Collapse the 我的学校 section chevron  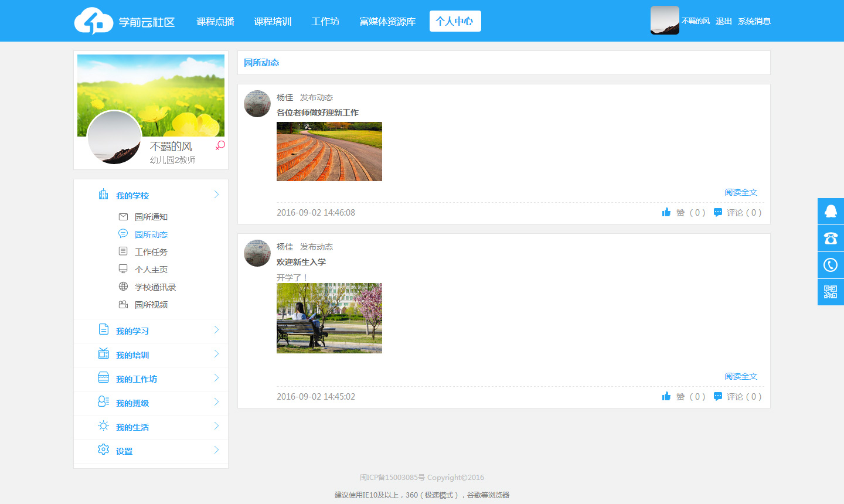(x=216, y=195)
